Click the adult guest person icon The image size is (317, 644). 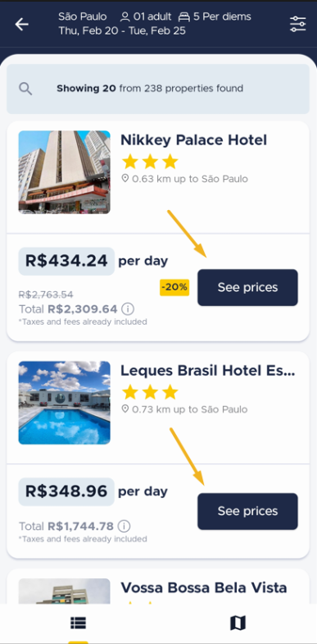point(125,17)
